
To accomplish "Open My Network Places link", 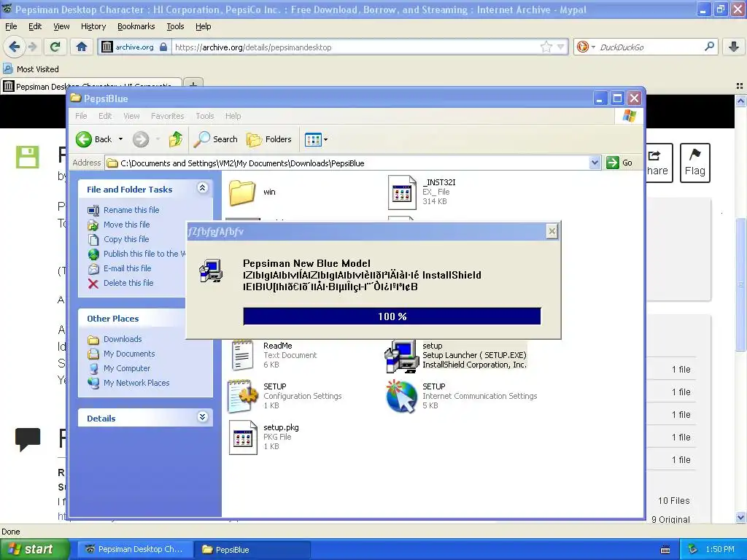I will (136, 383).
